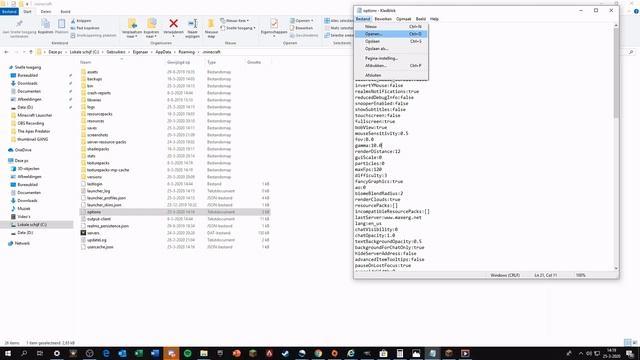The image size is (640, 360).
Task: Click the Plakken clipboard icon
Action: tap(61, 24)
